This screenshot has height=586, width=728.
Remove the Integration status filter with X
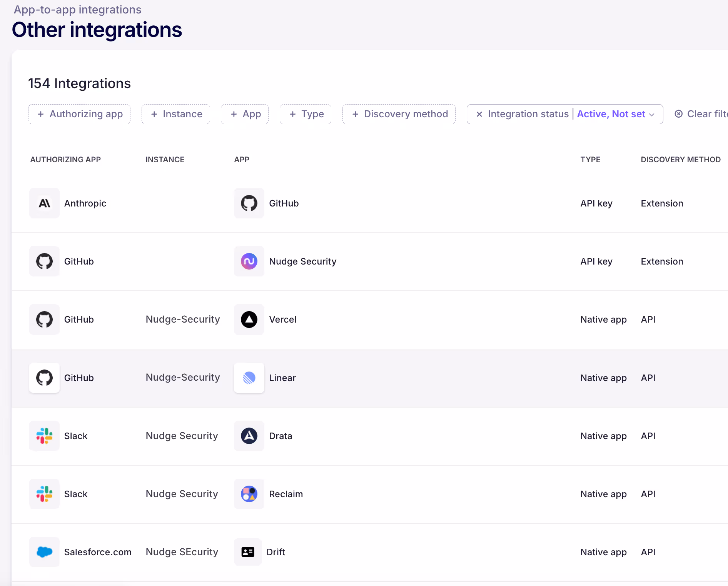[479, 114]
